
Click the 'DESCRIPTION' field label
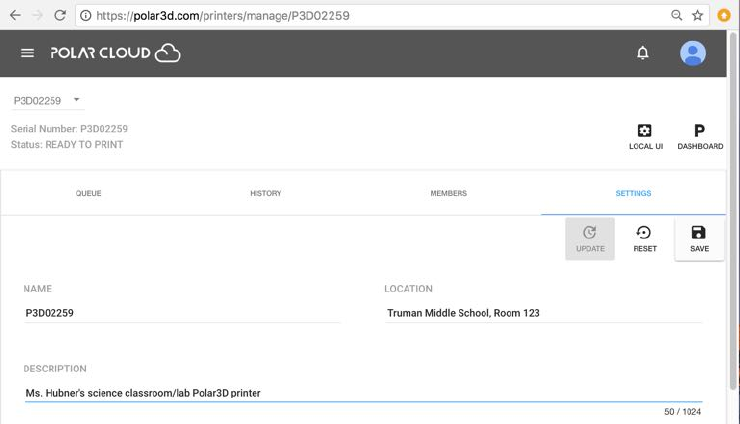coord(55,368)
